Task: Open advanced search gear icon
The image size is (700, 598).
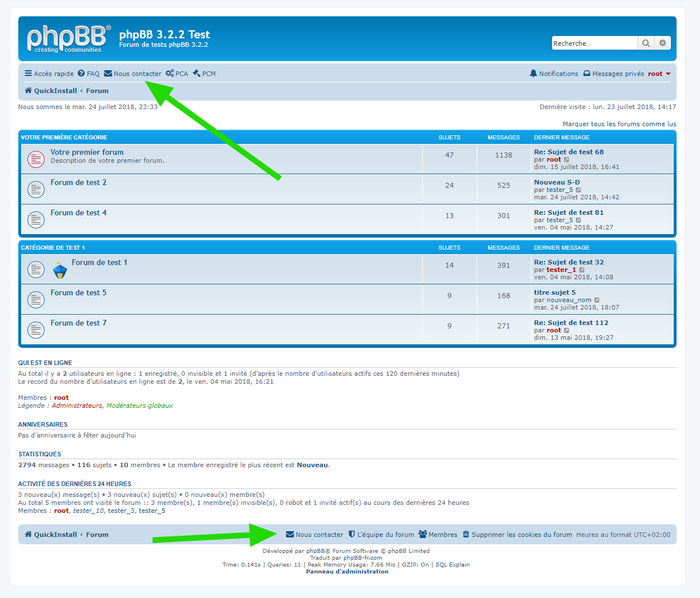Action: (x=662, y=43)
